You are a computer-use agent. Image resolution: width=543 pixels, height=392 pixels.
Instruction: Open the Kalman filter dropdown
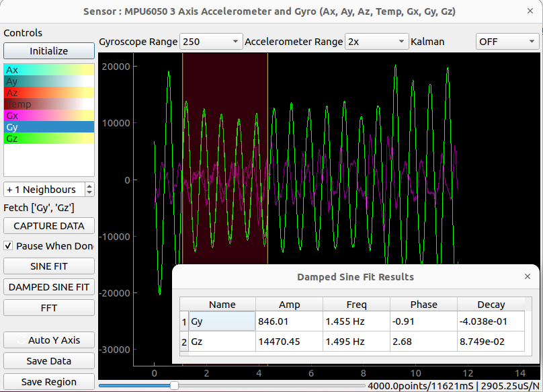[507, 42]
